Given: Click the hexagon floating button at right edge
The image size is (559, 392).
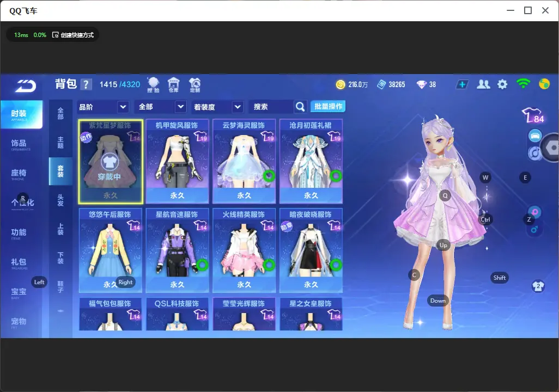Looking at the screenshot, I should coord(551,147).
